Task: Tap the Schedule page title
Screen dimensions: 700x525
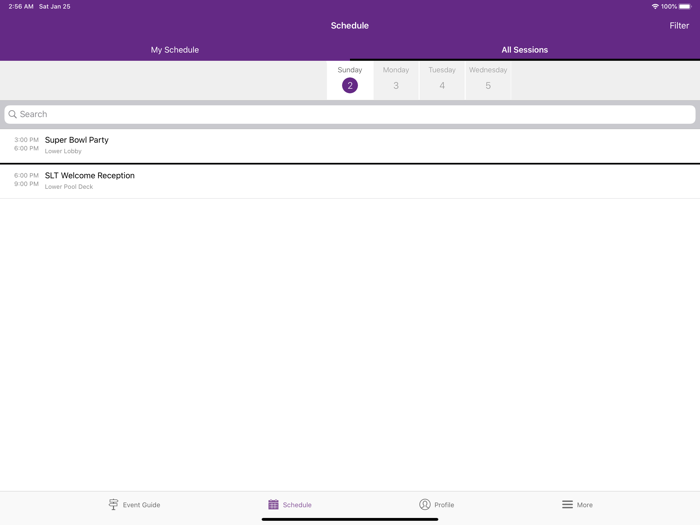Action: coord(350,26)
